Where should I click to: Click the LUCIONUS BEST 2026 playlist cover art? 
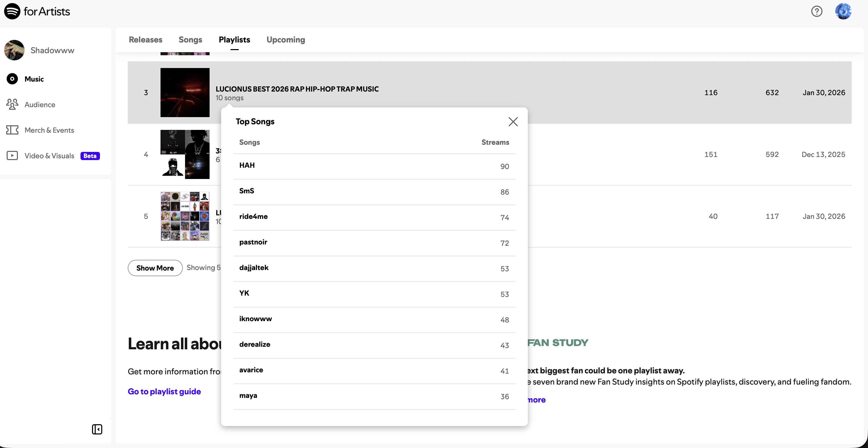(x=185, y=92)
